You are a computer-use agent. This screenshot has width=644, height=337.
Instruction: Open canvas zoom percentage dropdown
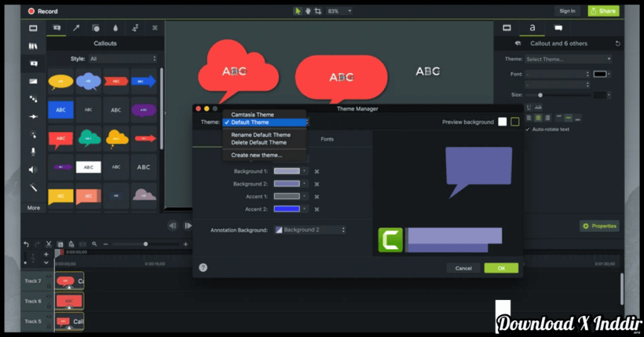click(x=339, y=11)
